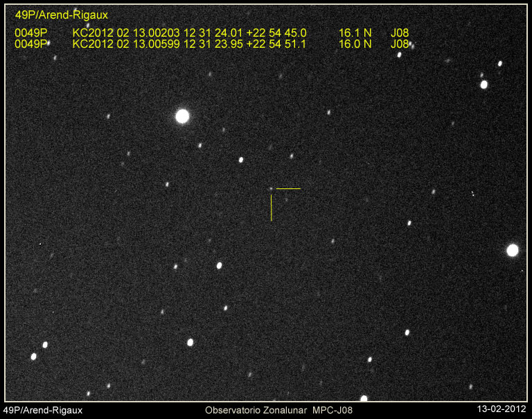Click the bright star near the right edge
The image size is (532, 419).
click(x=512, y=250)
